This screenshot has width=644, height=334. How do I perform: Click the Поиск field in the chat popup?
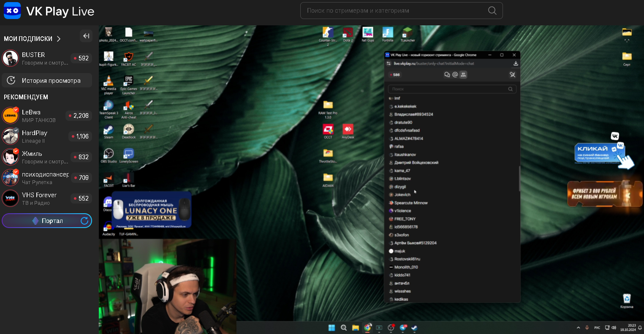452,89
